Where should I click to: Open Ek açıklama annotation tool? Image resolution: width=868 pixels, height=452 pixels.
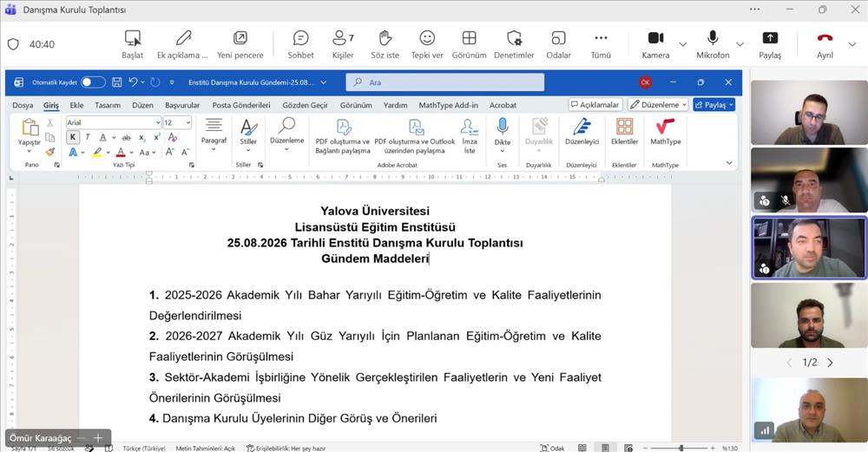(x=182, y=44)
